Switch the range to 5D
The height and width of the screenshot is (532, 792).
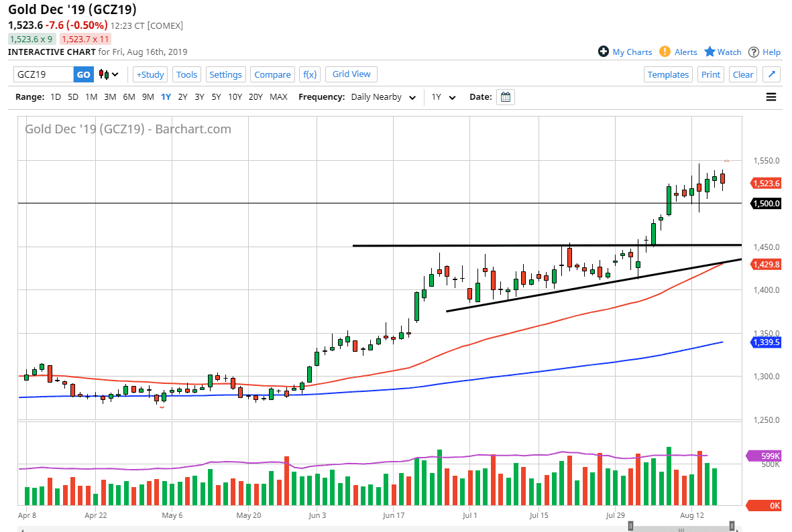[72, 96]
